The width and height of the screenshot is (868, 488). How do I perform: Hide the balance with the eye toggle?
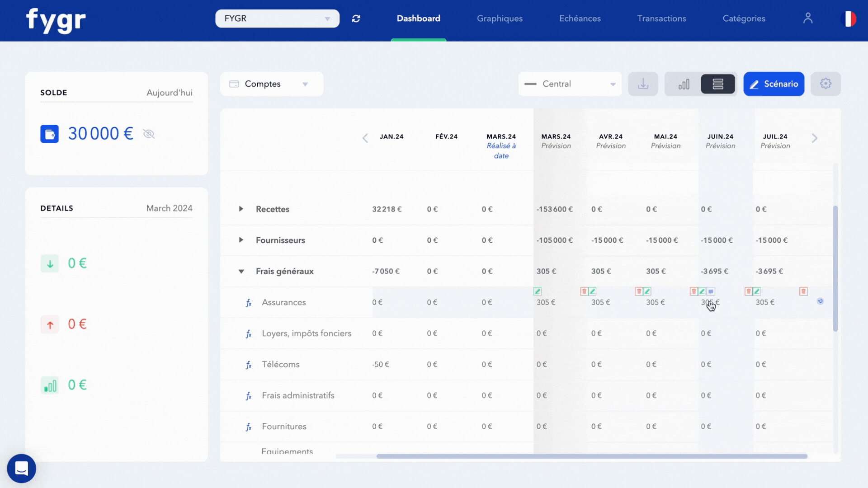click(149, 134)
